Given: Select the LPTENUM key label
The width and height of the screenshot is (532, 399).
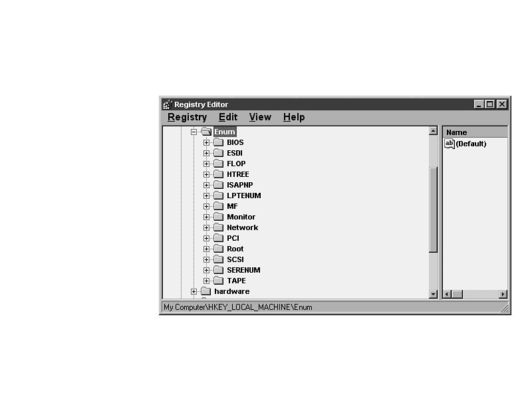Looking at the screenshot, I should pyautogui.click(x=243, y=196).
